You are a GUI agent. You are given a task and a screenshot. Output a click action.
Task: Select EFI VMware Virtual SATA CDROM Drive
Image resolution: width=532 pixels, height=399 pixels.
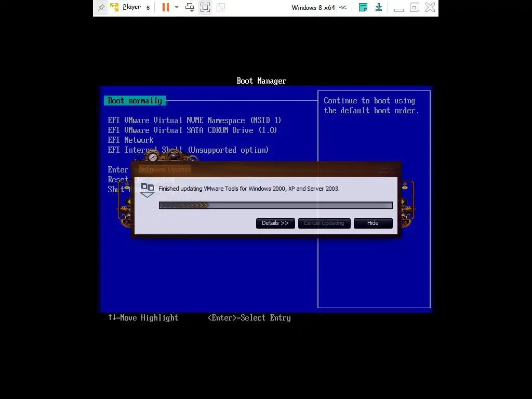pos(192,130)
